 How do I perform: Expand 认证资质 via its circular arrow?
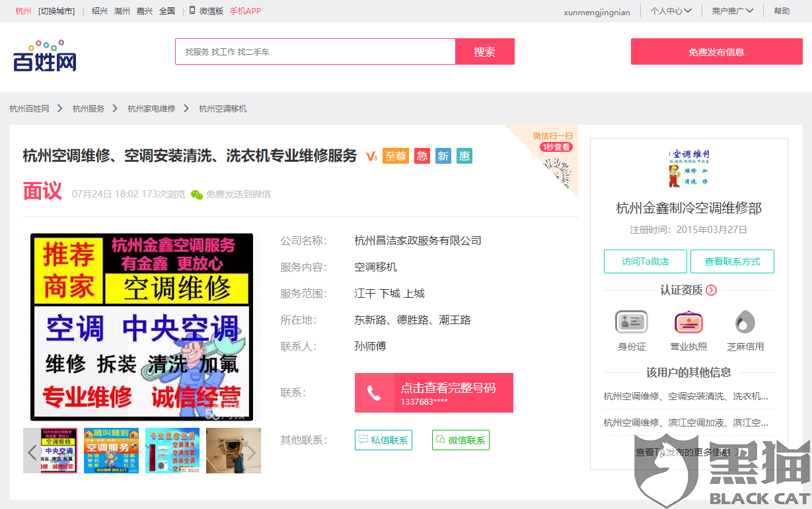(x=712, y=290)
